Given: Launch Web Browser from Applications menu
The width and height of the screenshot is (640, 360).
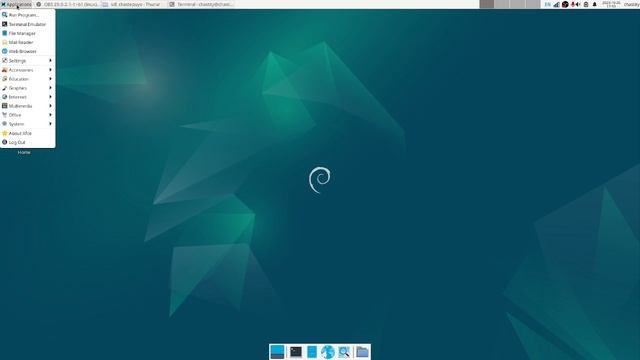Looking at the screenshot, I should [x=28, y=51].
